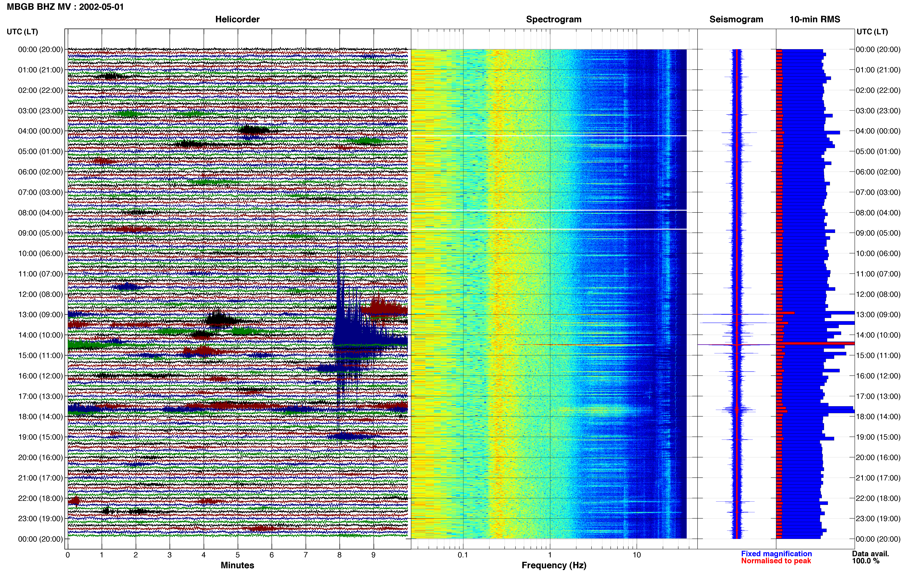Click right-axis time label 04:00 (00:00)
This screenshot has height=578, width=924.
click(x=878, y=131)
